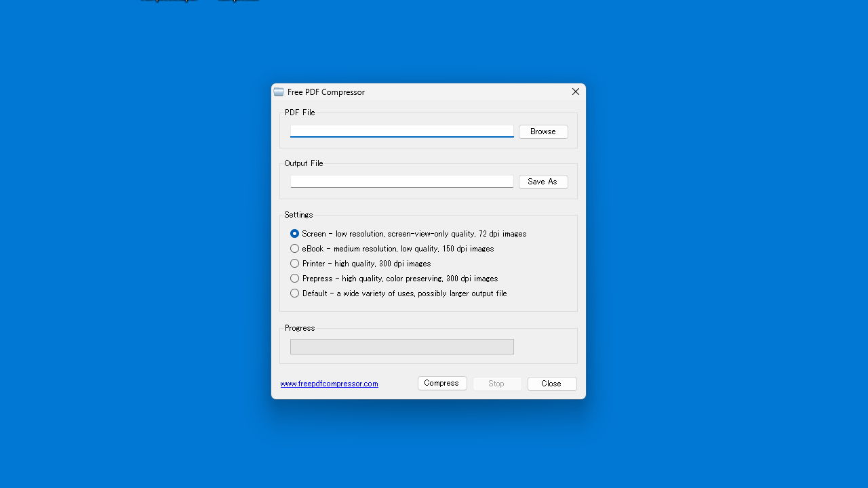The width and height of the screenshot is (868, 488).
Task: Open the Save As dialog for output
Action: click(x=543, y=182)
